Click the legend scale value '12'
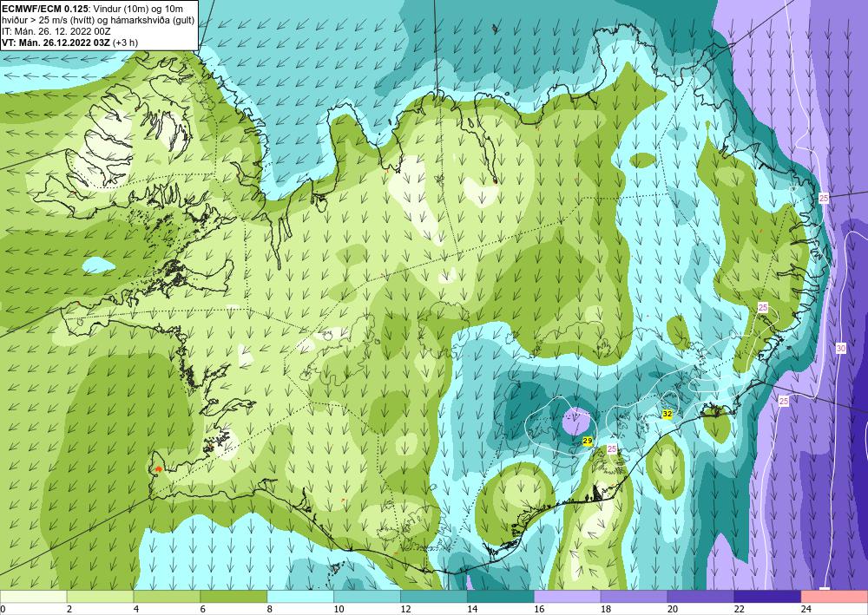 point(405,609)
